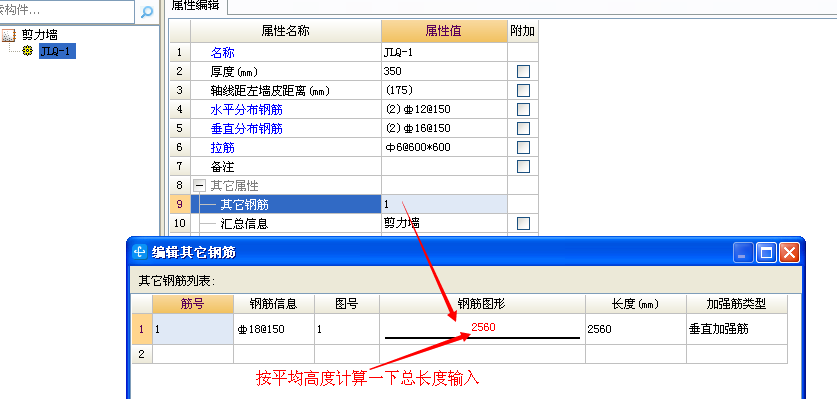Click the 图号 cell in row 1
Screen dimensions: 837x399
tap(347, 329)
